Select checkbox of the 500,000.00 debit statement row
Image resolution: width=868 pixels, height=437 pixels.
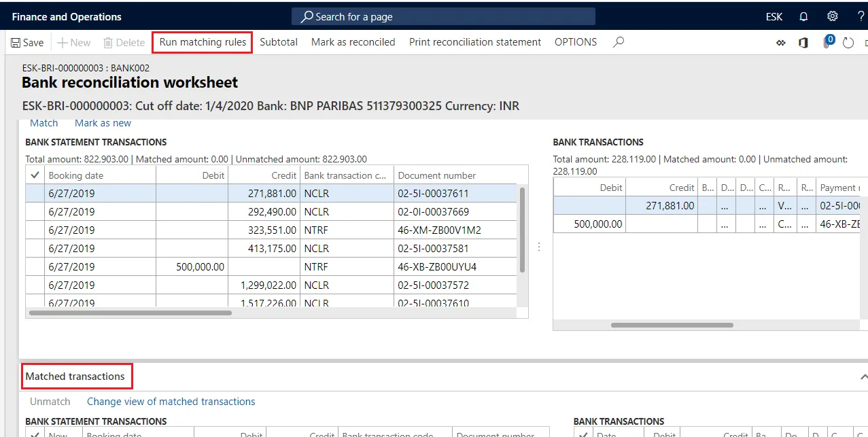35,266
